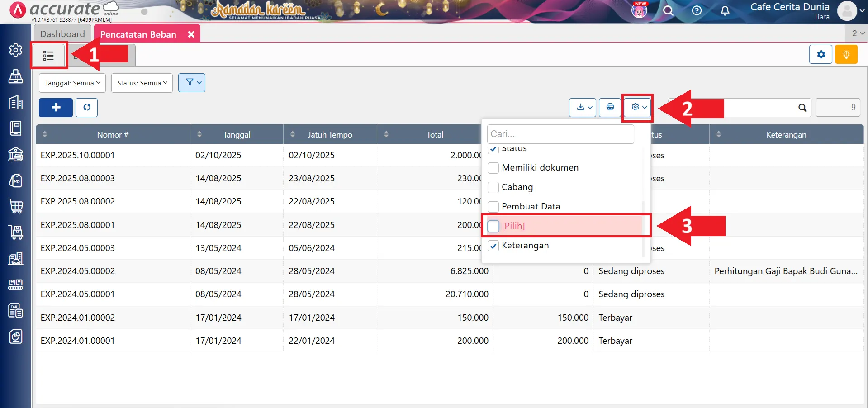Open the Status: Semua dropdown

point(142,83)
